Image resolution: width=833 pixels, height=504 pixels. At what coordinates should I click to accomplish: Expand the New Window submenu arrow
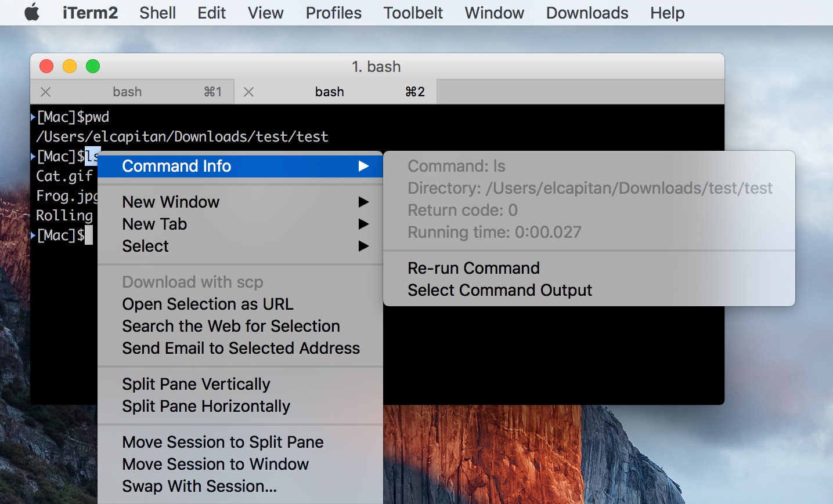(x=363, y=202)
